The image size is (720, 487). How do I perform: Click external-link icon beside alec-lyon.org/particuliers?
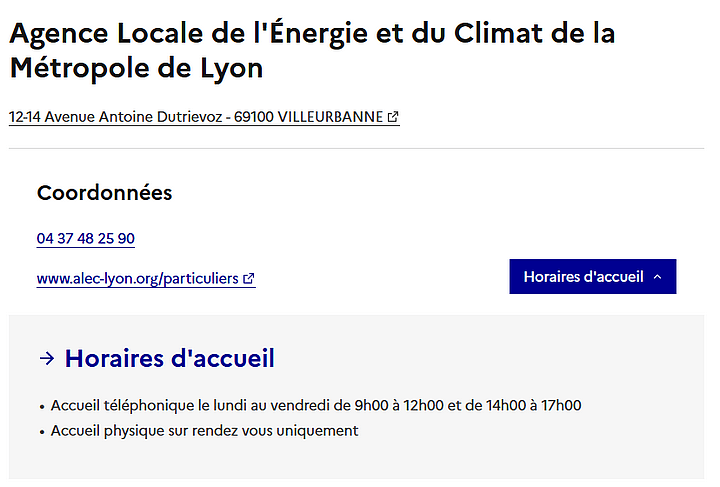249,279
